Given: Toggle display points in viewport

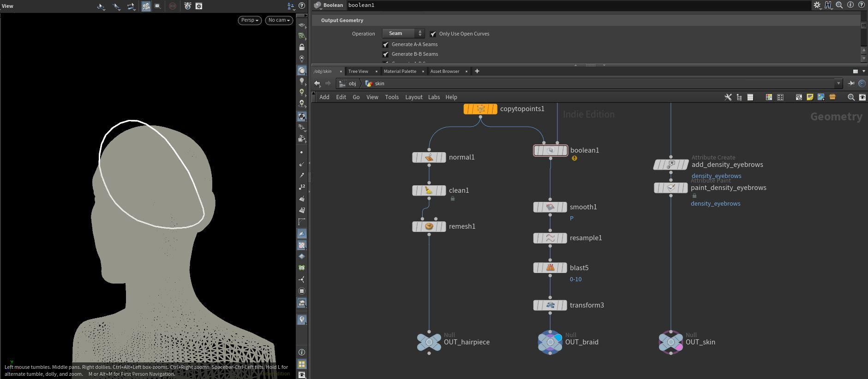Looking at the screenshot, I should [302, 152].
